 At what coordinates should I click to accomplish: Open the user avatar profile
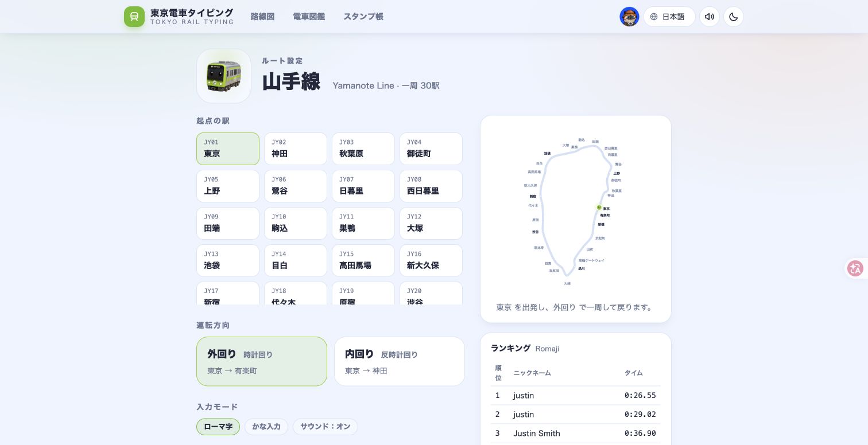(x=630, y=17)
